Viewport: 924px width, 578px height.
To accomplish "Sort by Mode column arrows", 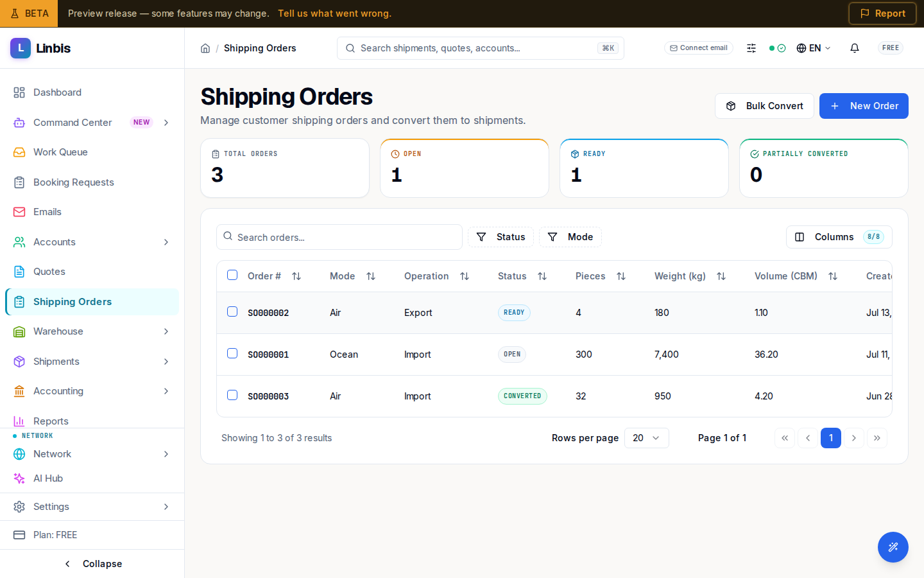I will coord(371,276).
